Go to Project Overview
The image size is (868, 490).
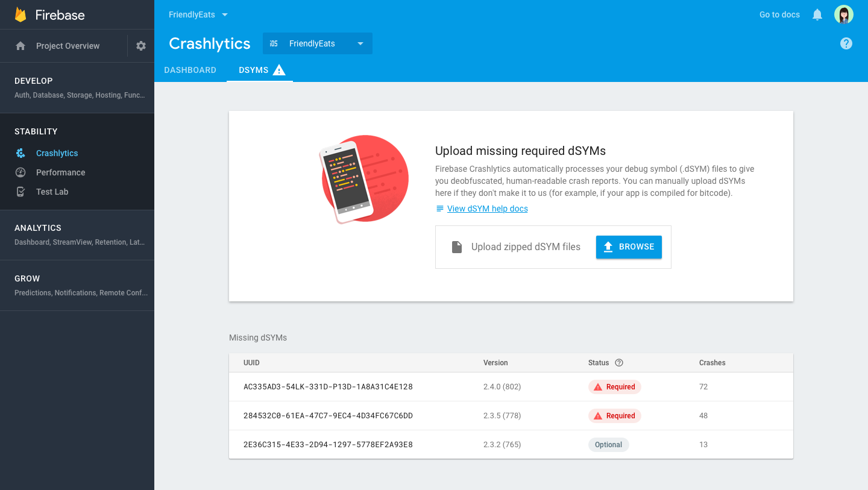click(68, 46)
